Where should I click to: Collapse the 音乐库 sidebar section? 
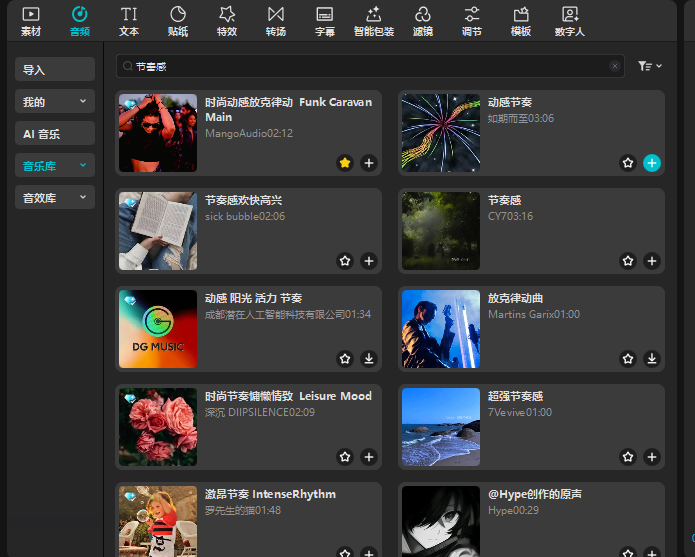55,166
